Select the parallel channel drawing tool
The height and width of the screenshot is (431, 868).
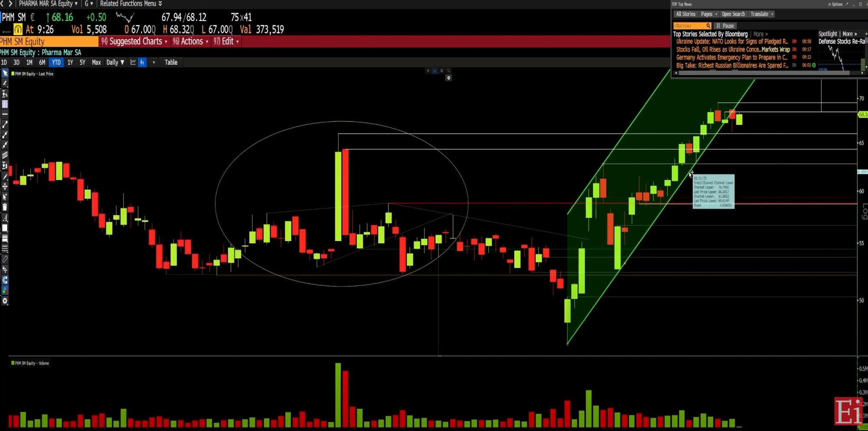(x=5, y=155)
